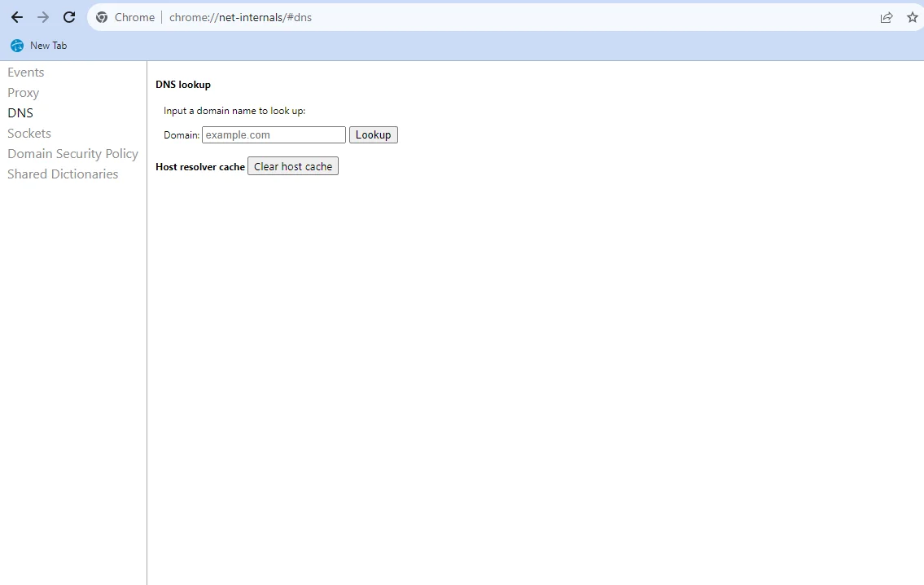This screenshot has width=924, height=585.
Task: Click the Lookup button
Action: click(x=374, y=135)
